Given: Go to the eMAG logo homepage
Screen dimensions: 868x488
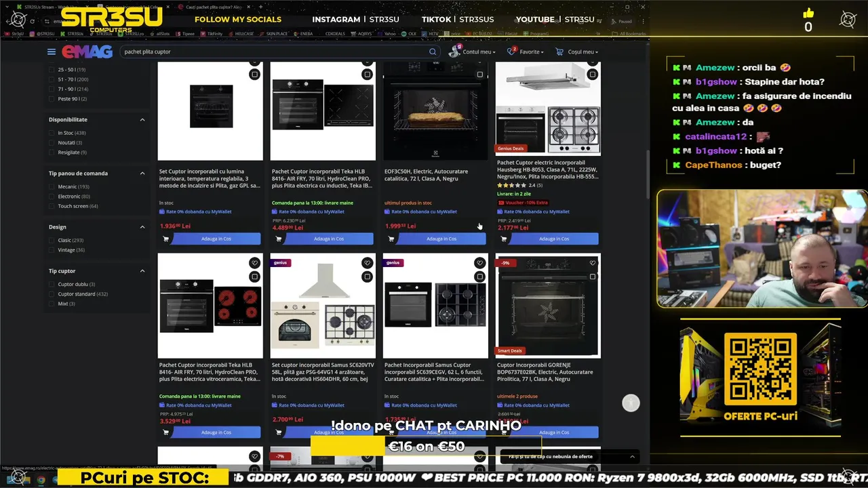Looking at the screenshot, I should 87,52.
